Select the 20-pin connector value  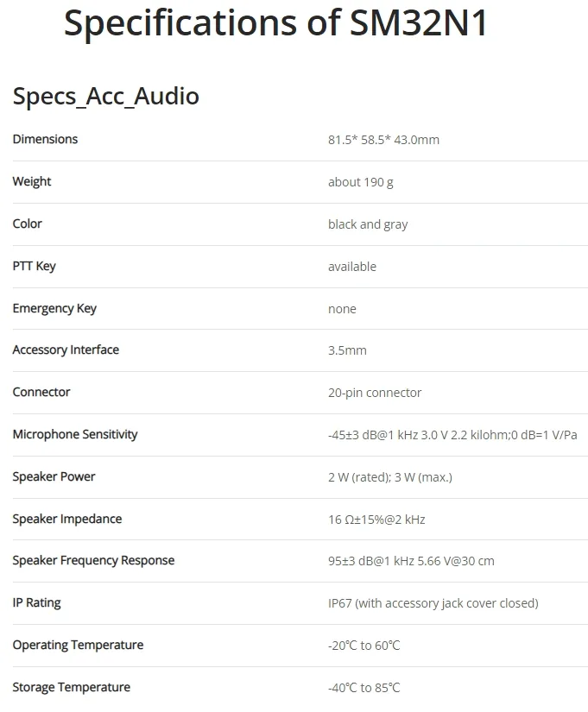click(x=375, y=393)
